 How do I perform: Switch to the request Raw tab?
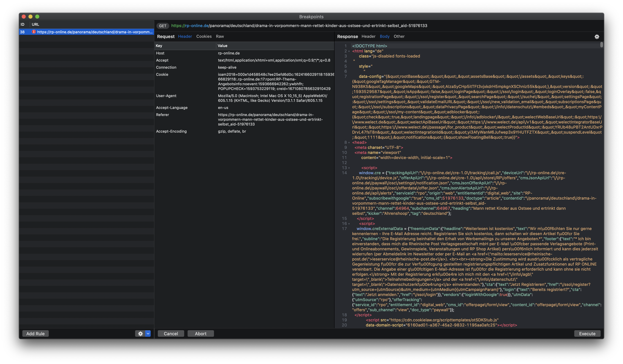click(220, 36)
